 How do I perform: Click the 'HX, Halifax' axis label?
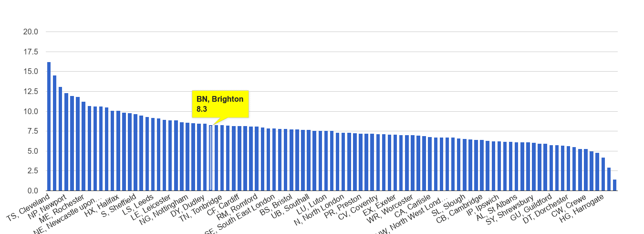[103, 205]
